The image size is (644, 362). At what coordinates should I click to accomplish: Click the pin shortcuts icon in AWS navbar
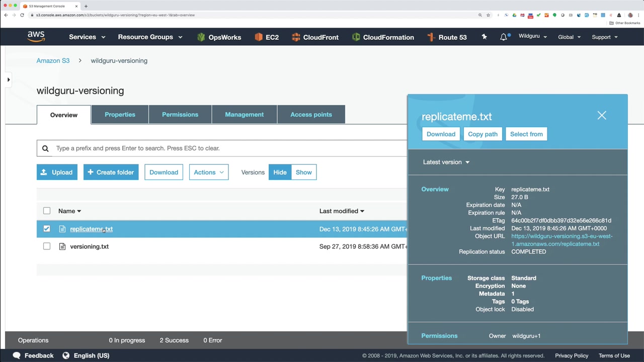point(484,37)
